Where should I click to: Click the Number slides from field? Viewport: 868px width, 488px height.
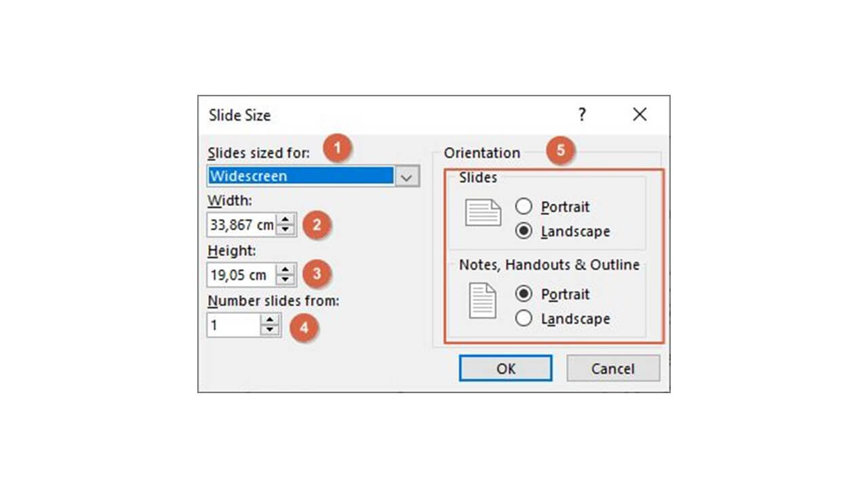[x=233, y=325]
